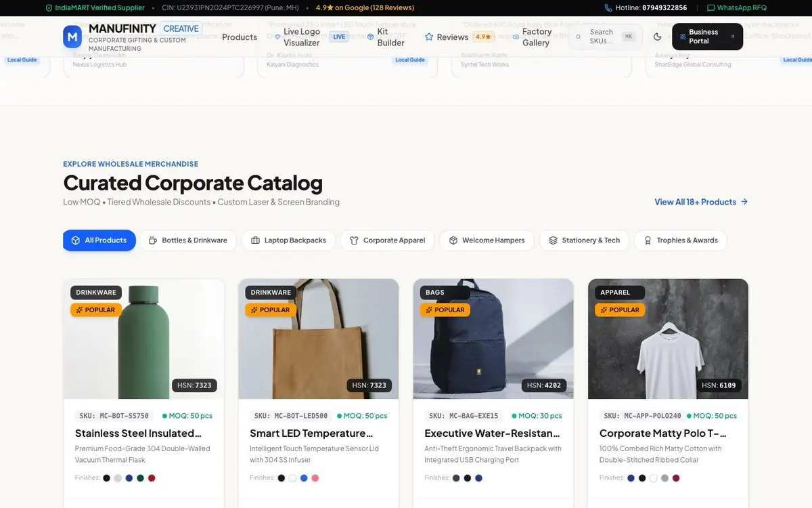Screen dimensions: 812x508
Task: Pick black finish on Stainless Steel bottle
Action: pyautogui.click(x=106, y=478)
